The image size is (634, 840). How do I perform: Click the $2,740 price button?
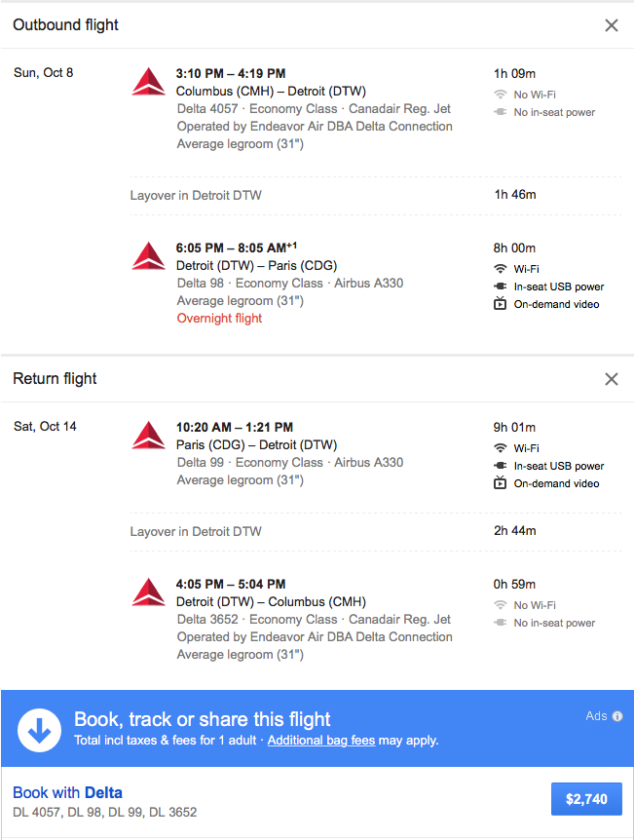tap(586, 799)
